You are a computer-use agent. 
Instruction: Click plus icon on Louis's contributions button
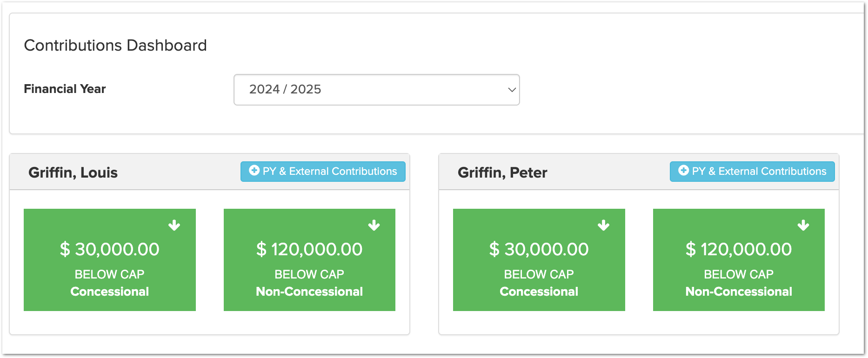click(254, 171)
